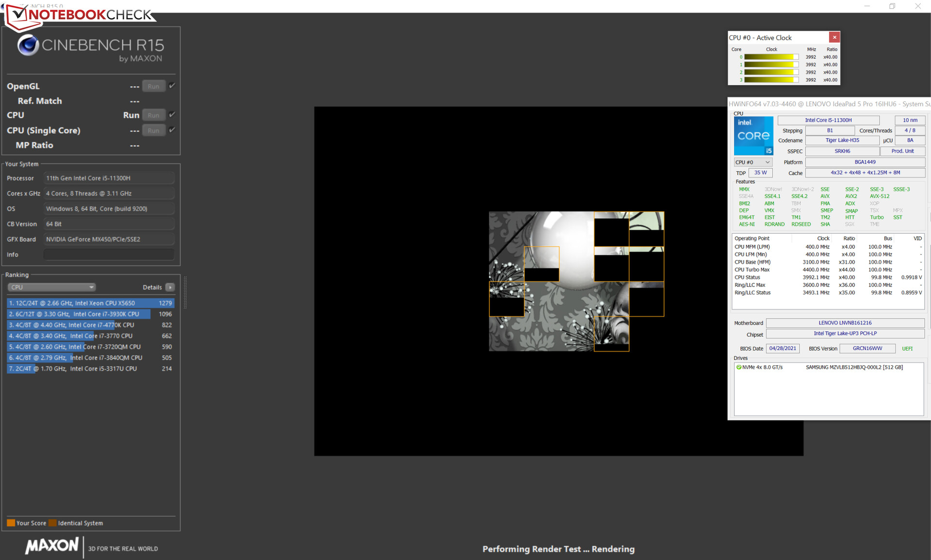
Task: Click the MAXON logo at bottom
Action: 51,546
